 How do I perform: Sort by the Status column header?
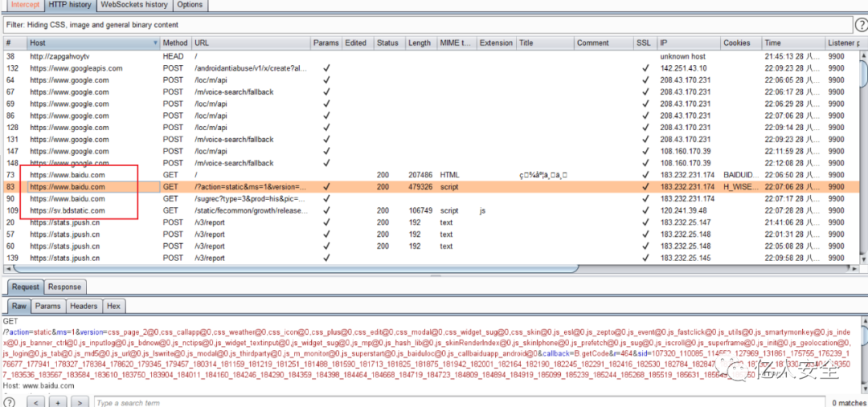pos(389,43)
